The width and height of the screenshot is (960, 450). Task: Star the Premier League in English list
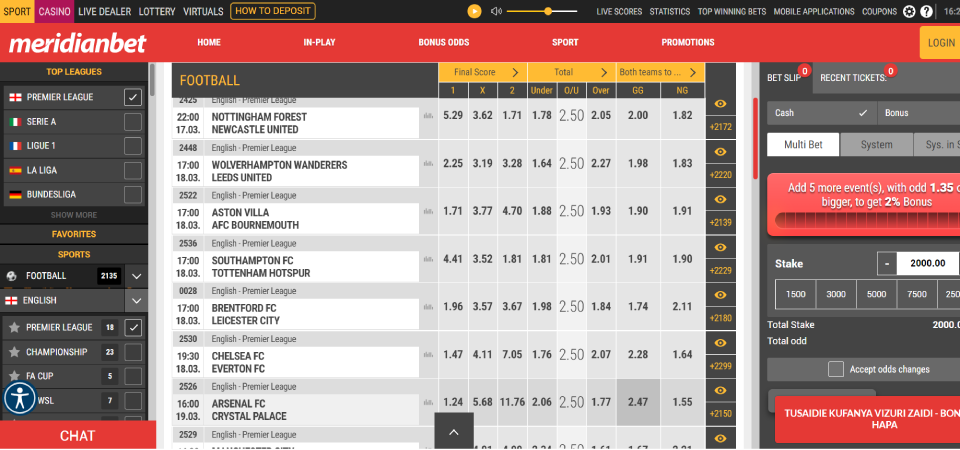pos(14,328)
